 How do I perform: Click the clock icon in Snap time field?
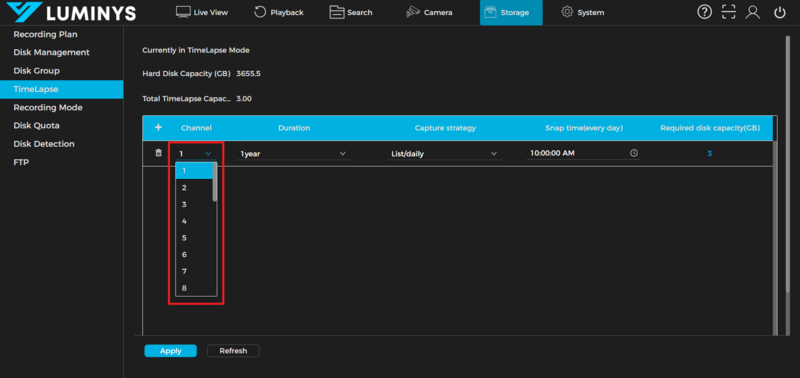point(634,153)
